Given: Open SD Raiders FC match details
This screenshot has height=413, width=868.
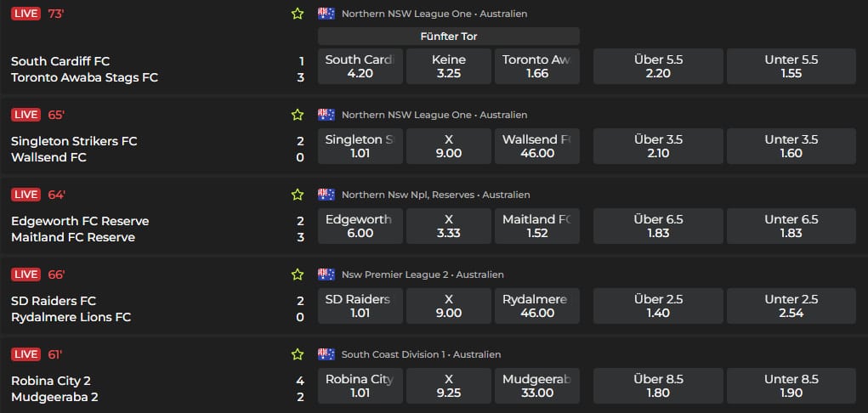Looking at the screenshot, I should tap(54, 301).
